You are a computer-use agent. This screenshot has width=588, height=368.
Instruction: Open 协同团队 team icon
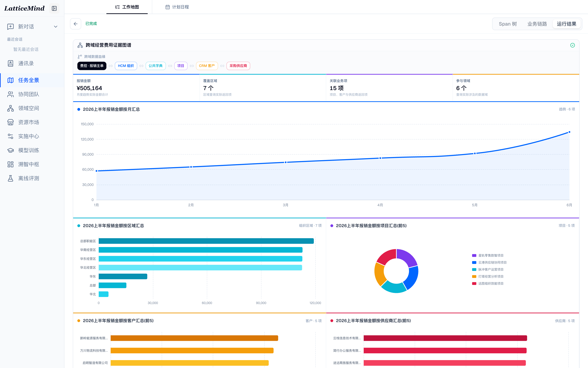pyautogui.click(x=10, y=94)
